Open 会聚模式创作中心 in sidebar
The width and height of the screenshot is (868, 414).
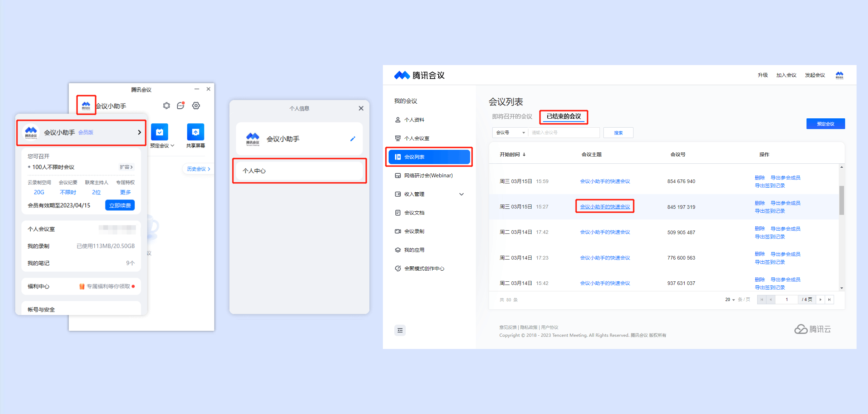[x=424, y=268]
